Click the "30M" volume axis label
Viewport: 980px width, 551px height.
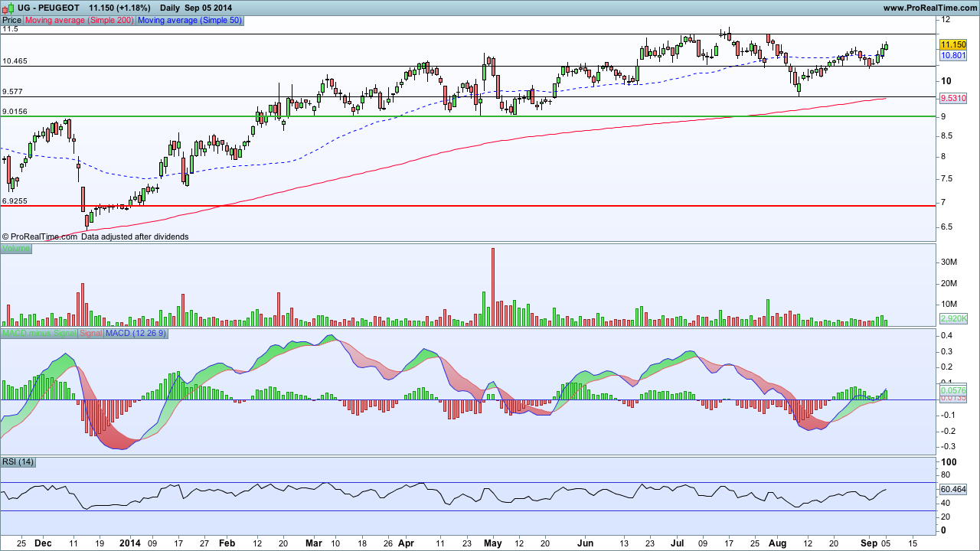tap(949, 262)
